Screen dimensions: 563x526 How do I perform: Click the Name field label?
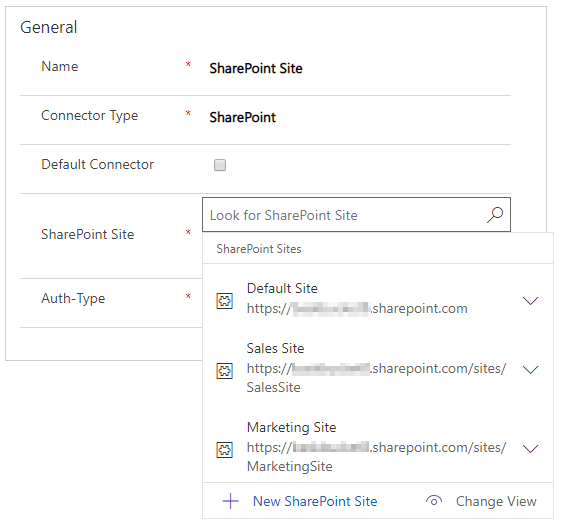click(x=60, y=66)
